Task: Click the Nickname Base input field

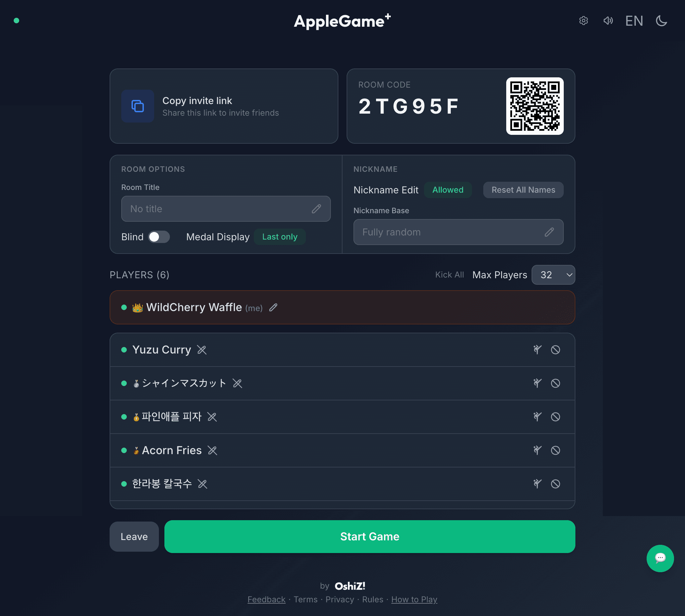Action: (x=458, y=232)
